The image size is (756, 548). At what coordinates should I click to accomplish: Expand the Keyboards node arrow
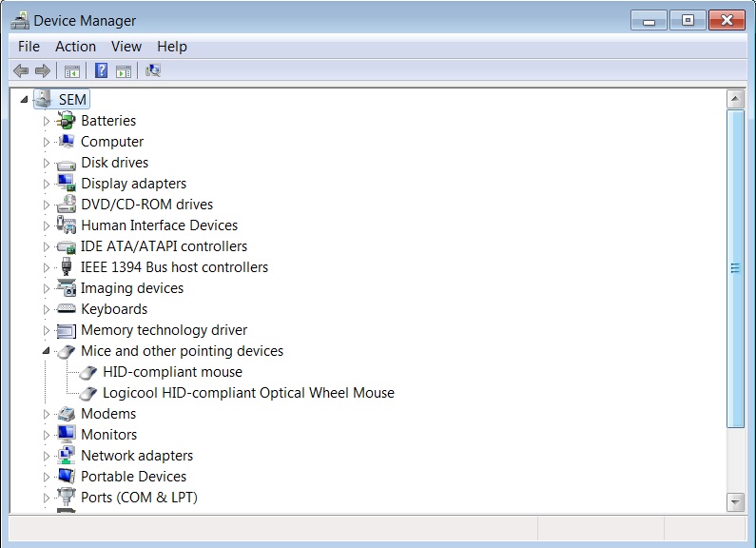tap(47, 309)
